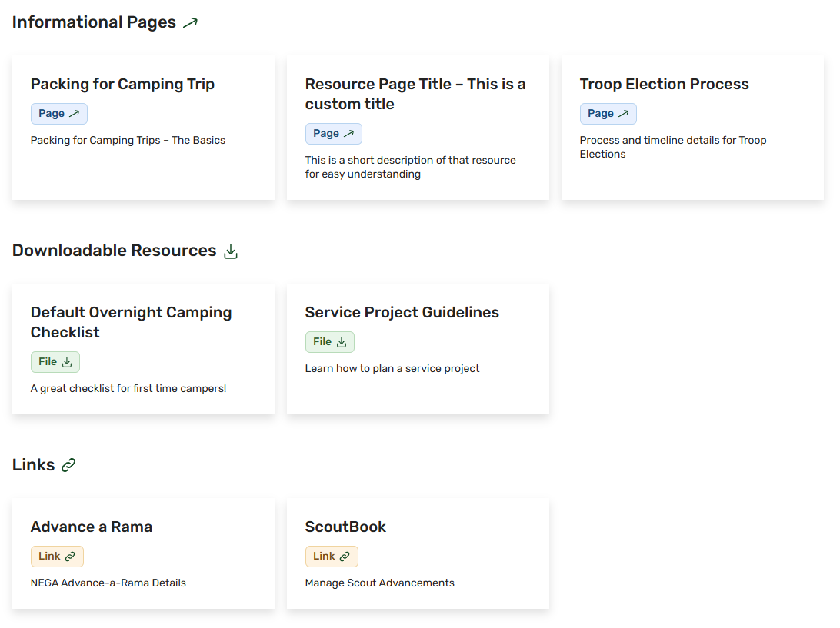The width and height of the screenshot is (840, 628).
Task: Click Link label on ScoutBook card
Action: coord(324,557)
